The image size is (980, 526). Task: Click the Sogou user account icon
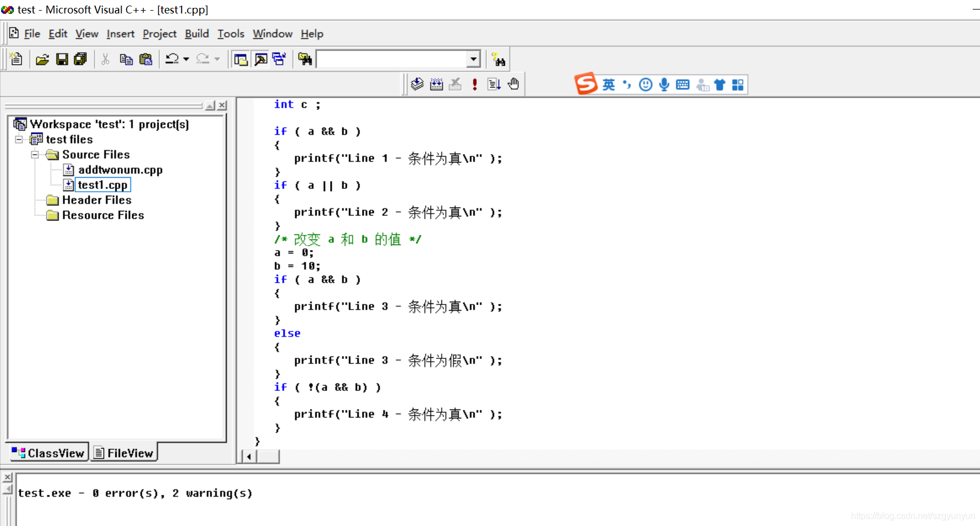coord(702,85)
